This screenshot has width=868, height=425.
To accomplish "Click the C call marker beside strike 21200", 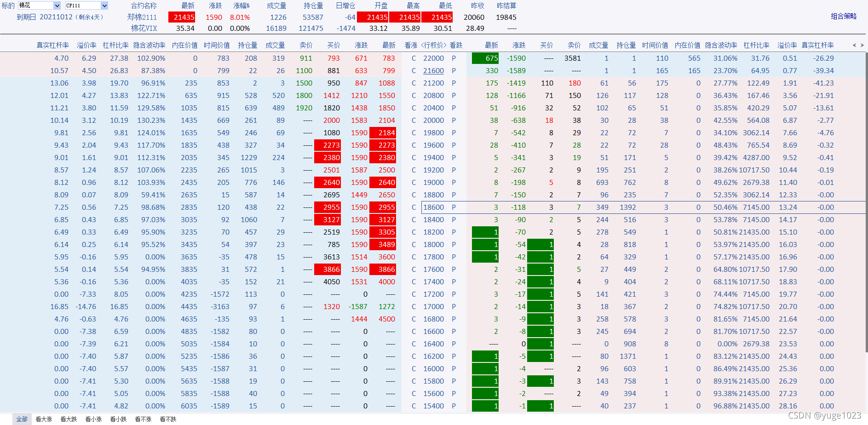I will tap(414, 83).
